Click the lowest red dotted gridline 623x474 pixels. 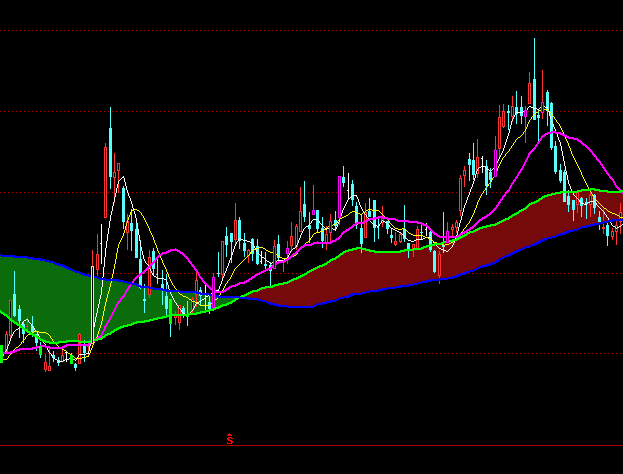tap(300, 353)
